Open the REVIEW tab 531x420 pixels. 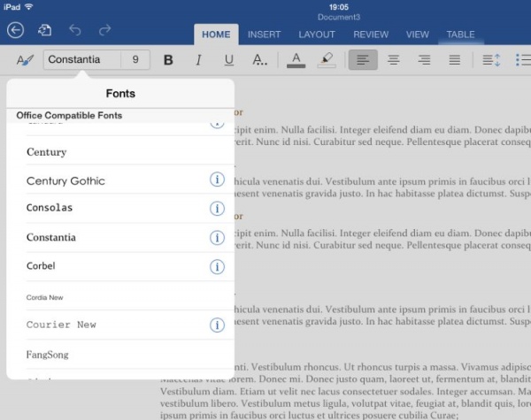371,34
